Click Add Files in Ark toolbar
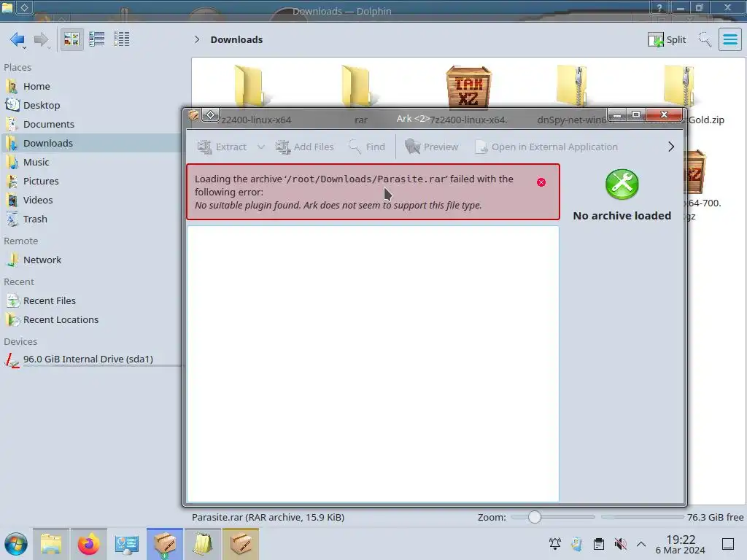This screenshot has height=560, width=747. [x=304, y=147]
